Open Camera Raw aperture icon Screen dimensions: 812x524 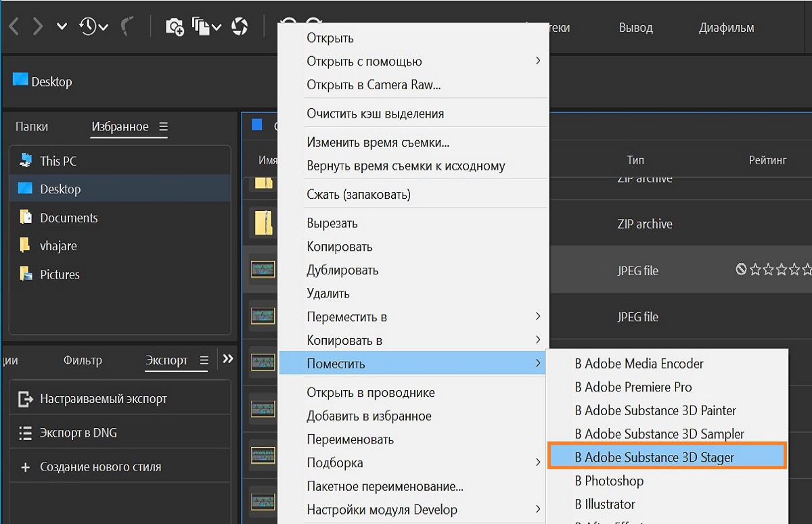[240, 26]
